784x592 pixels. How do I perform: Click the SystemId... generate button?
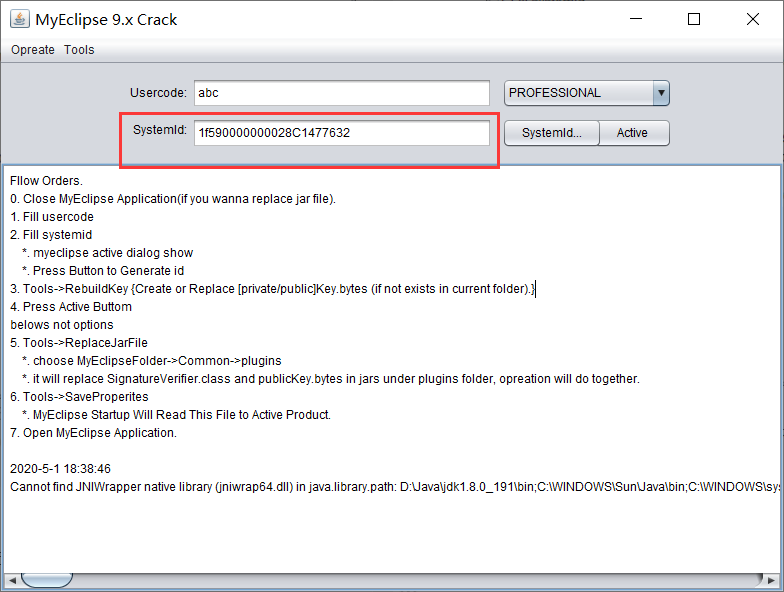click(x=552, y=133)
